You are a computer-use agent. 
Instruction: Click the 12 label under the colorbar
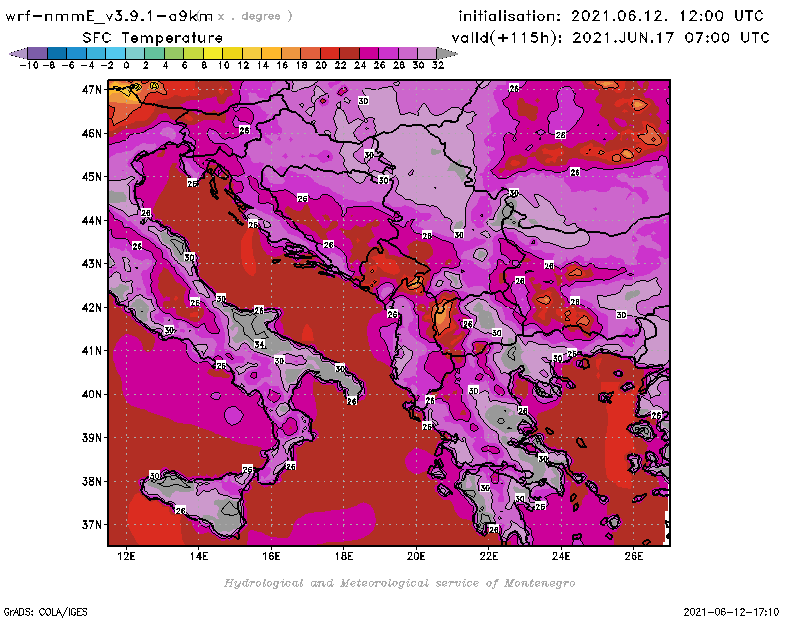(243, 65)
